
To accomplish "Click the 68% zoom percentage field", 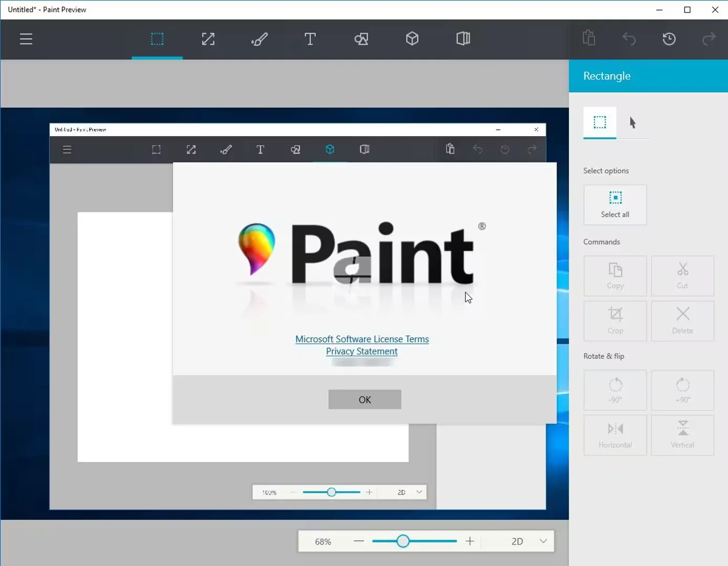I will [323, 541].
